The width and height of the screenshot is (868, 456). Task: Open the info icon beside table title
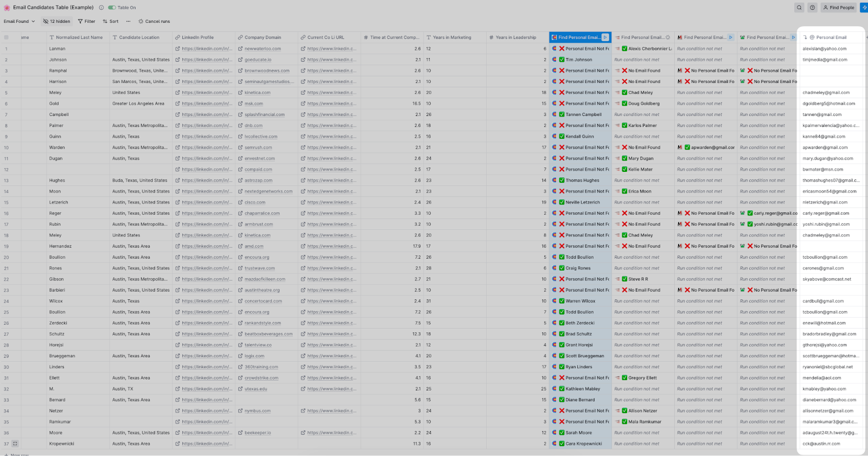(x=101, y=8)
